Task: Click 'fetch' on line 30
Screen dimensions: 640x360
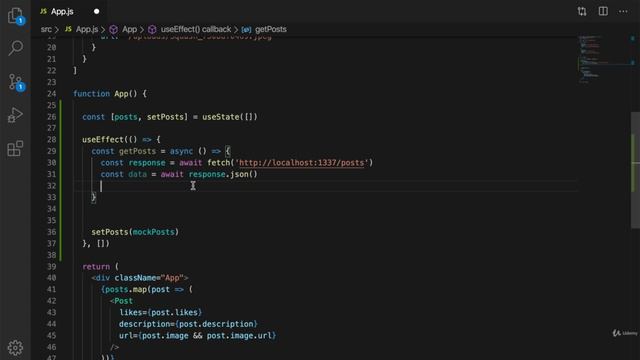Action: (x=218, y=162)
